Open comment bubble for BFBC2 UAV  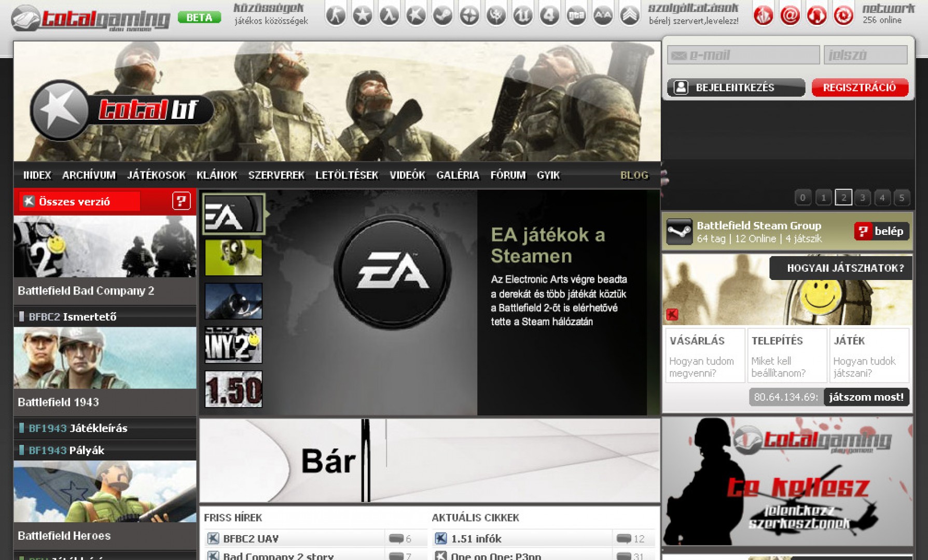coord(396,539)
